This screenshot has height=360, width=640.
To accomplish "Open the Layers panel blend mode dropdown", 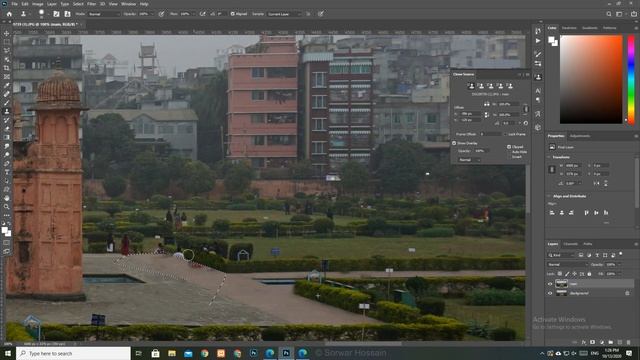I will point(568,264).
